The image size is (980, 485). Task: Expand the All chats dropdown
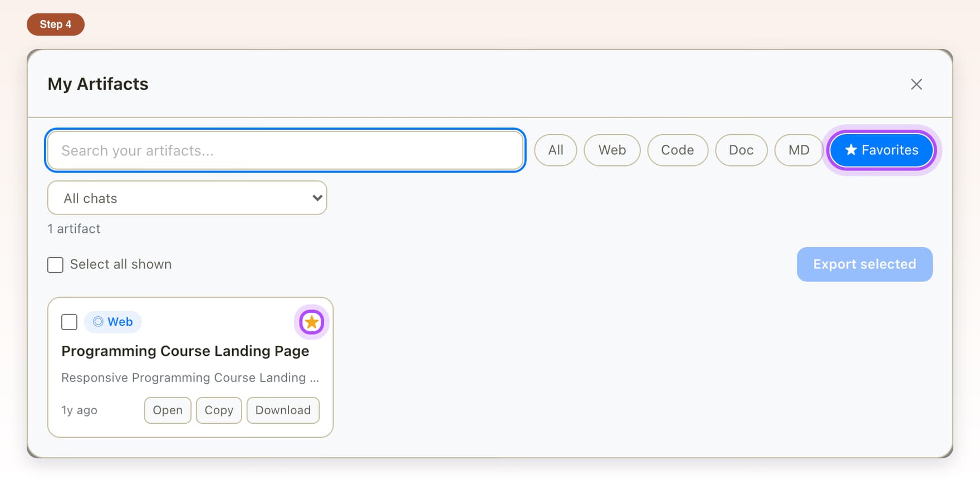coord(187,198)
